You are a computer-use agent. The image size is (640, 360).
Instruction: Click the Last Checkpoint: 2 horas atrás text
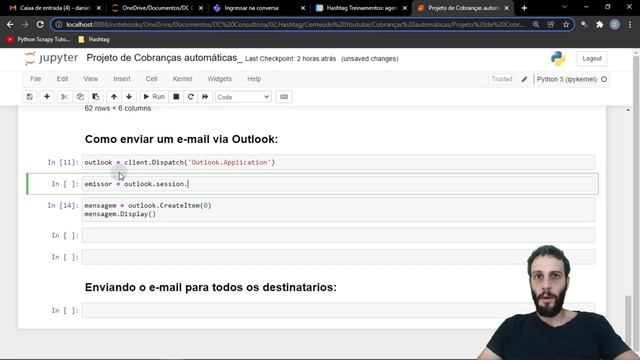click(x=291, y=59)
